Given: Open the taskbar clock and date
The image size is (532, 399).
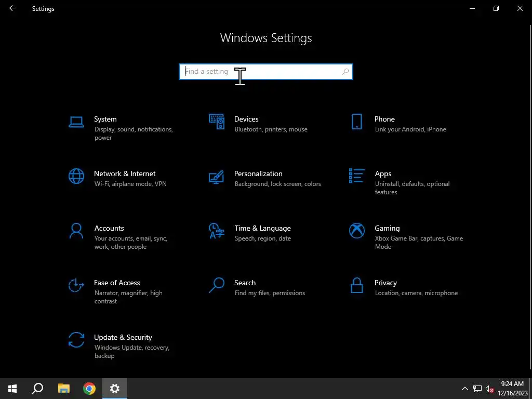Looking at the screenshot, I should 512,389.
